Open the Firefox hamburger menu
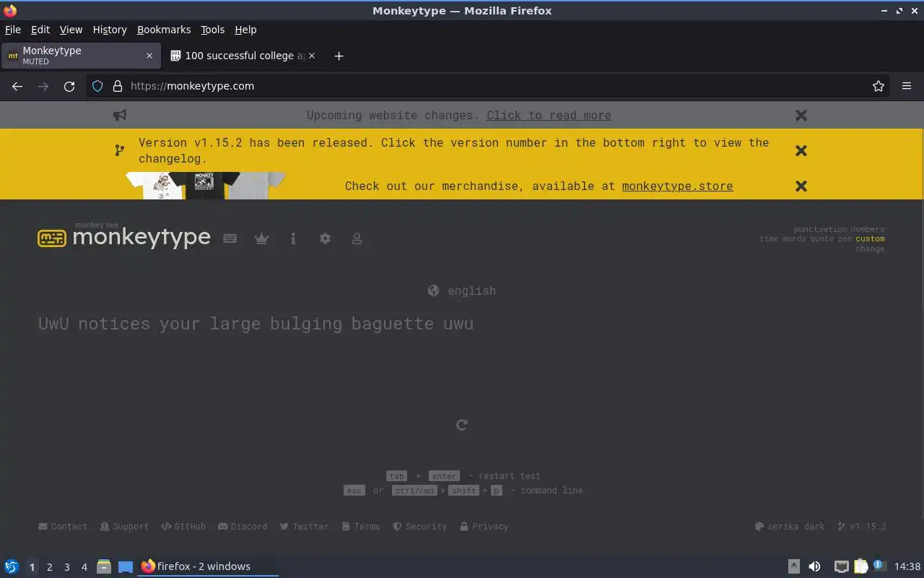The image size is (924, 578). [x=907, y=86]
